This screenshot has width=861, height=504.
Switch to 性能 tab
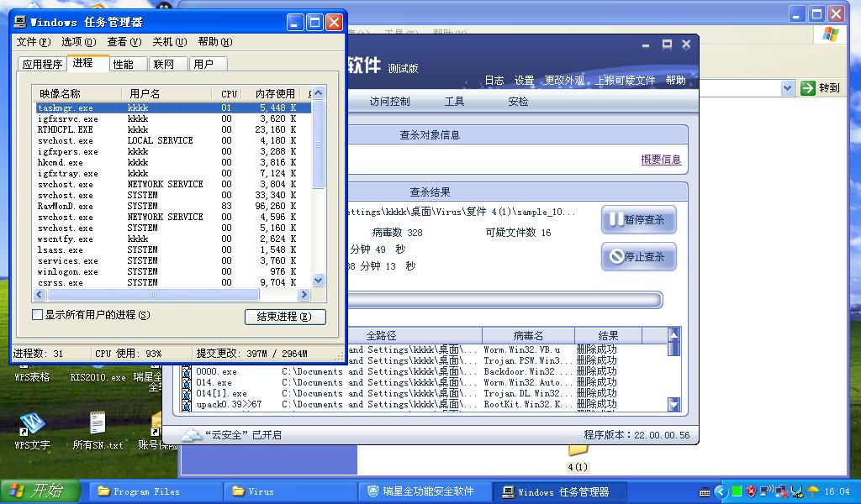(x=128, y=64)
